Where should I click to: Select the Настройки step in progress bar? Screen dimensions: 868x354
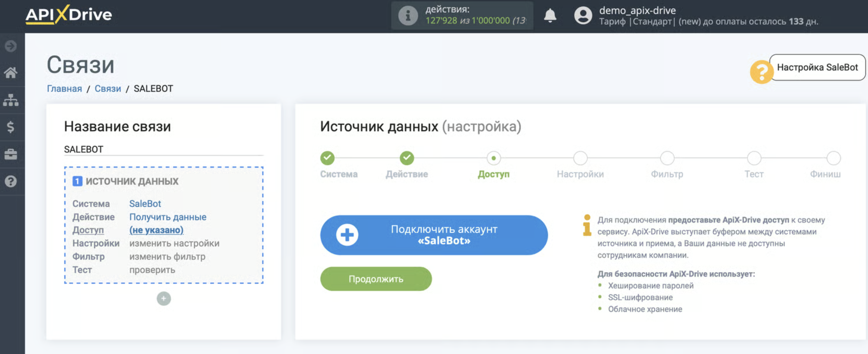(580, 158)
